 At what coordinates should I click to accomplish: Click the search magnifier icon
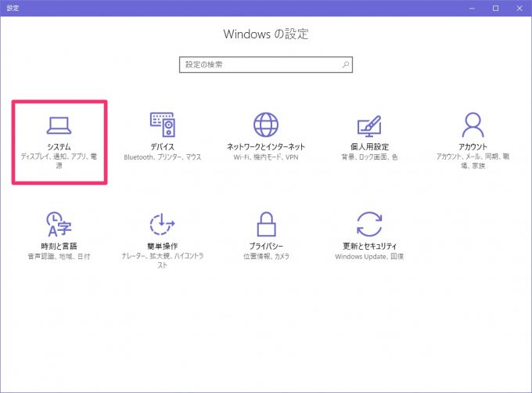click(x=345, y=64)
